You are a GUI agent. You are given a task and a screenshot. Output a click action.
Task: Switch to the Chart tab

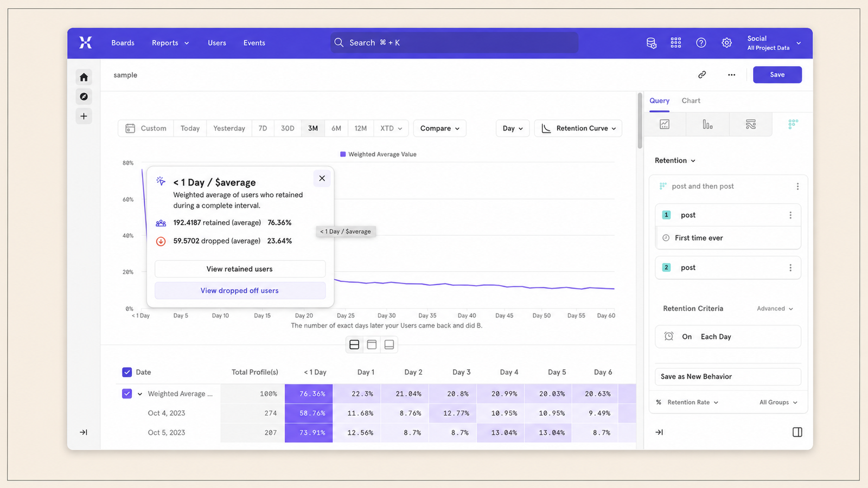[x=691, y=101]
